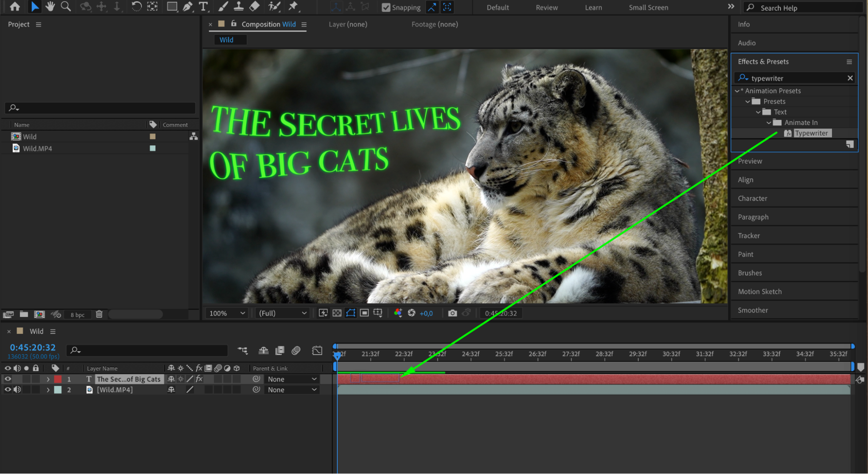Open the Footage (none) tab
868x474 pixels.
tap(434, 24)
